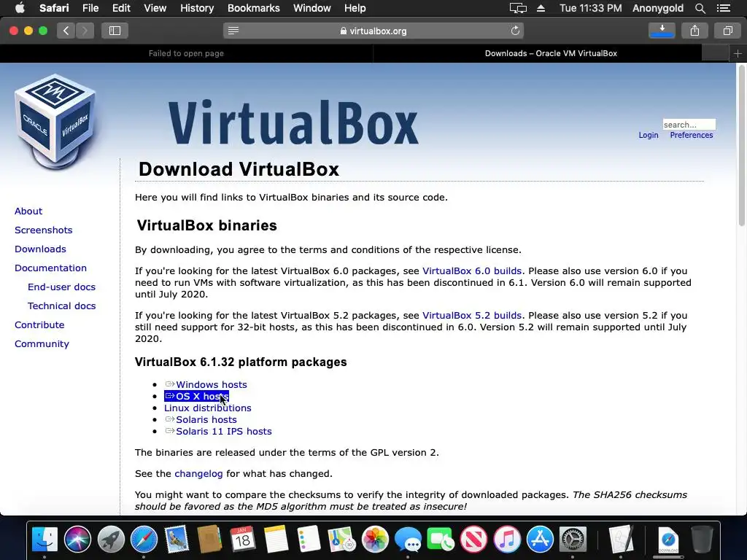Click the eject icon in the menu bar
The height and width of the screenshot is (560, 747).
click(x=541, y=8)
